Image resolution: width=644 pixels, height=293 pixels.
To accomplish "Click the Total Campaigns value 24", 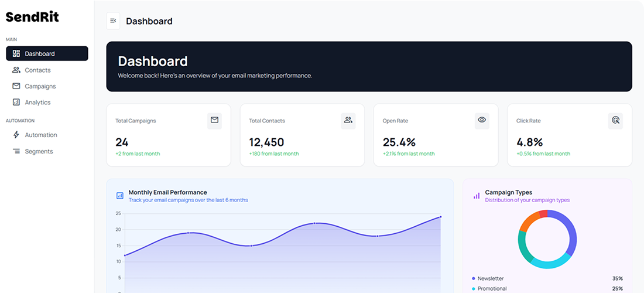I will 122,142.
